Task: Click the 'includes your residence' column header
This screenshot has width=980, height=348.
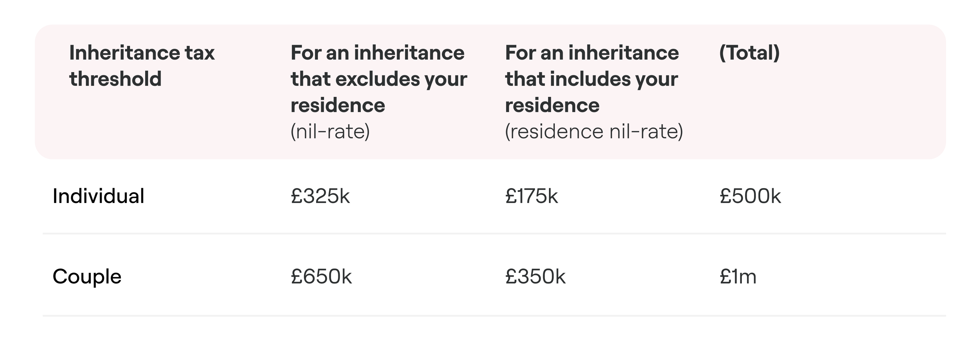Action: pos(592,79)
